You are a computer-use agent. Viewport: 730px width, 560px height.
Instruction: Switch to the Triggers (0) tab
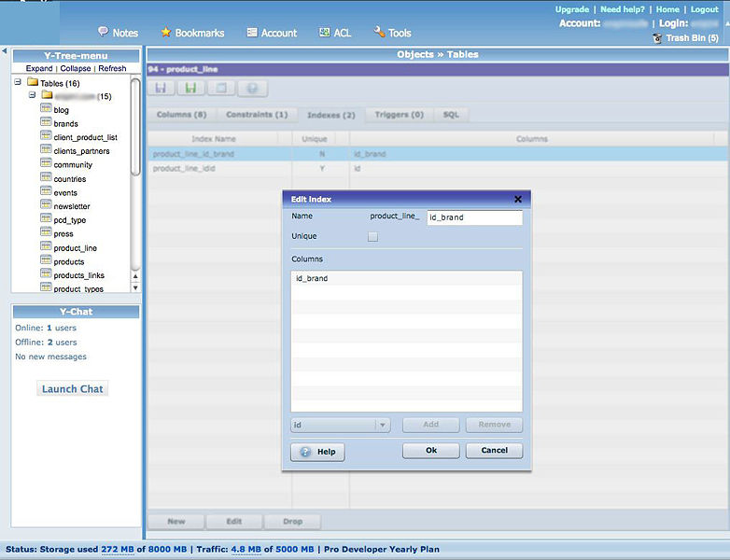tap(399, 115)
